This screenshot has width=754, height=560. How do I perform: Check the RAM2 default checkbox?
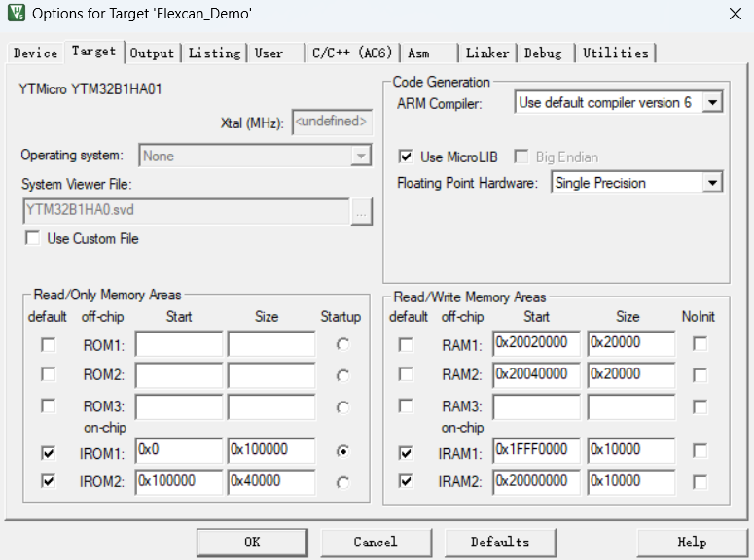[406, 374]
